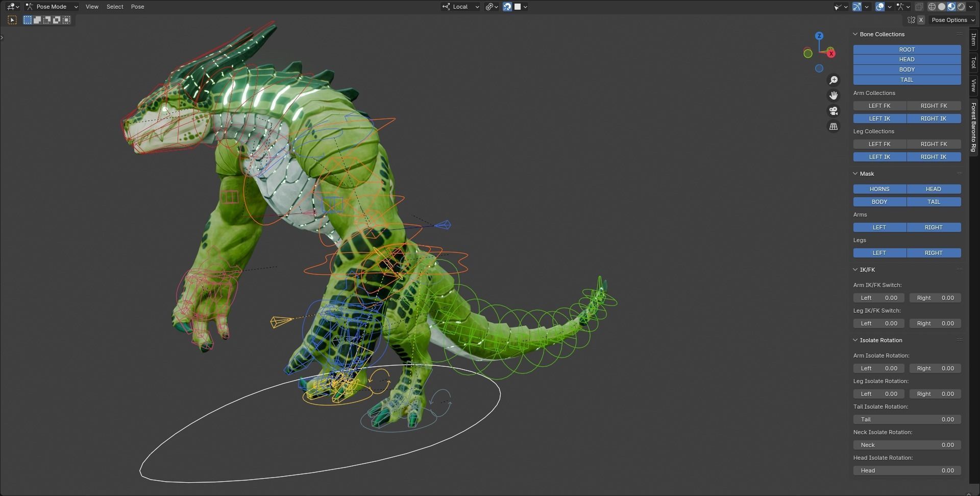Choose the extend selection mode icon
The width and height of the screenshot is (980, 496).
tap(37, 20)
